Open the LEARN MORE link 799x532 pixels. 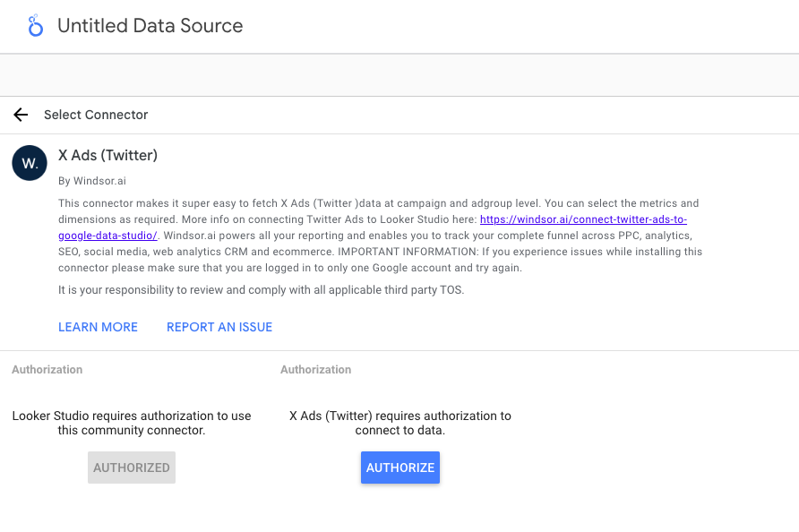98,327
